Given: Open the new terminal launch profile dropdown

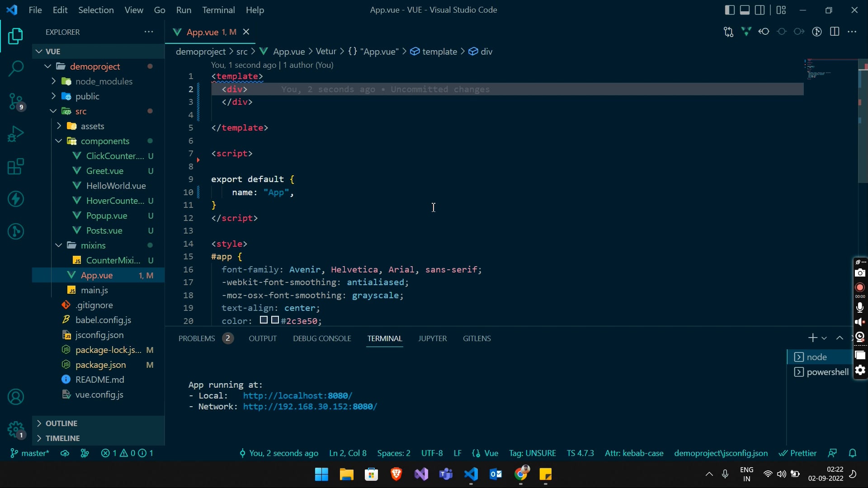Looking at the screenshot, I should tap(824, 338).
